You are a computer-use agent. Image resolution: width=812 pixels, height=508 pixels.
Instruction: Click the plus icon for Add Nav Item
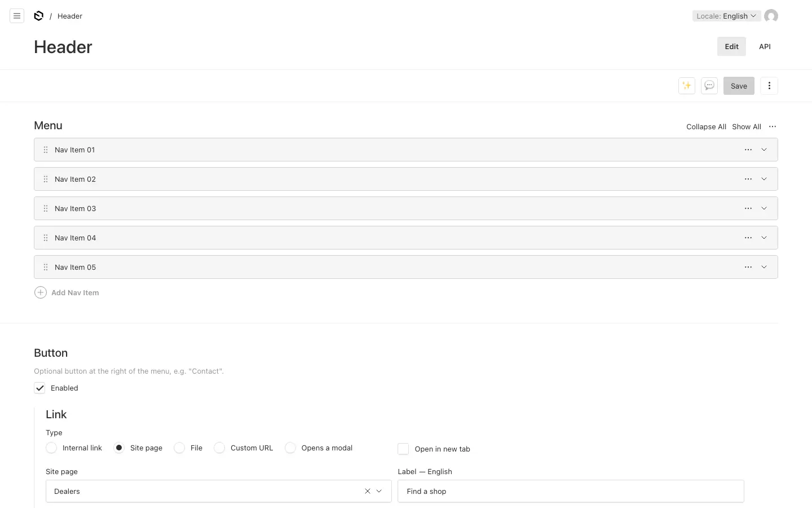coord(41,292)
